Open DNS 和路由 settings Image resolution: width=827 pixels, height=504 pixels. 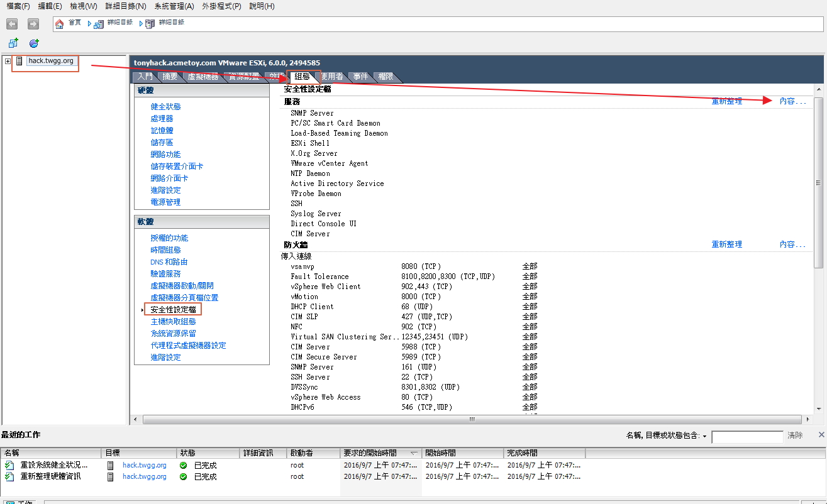(169, 262)
